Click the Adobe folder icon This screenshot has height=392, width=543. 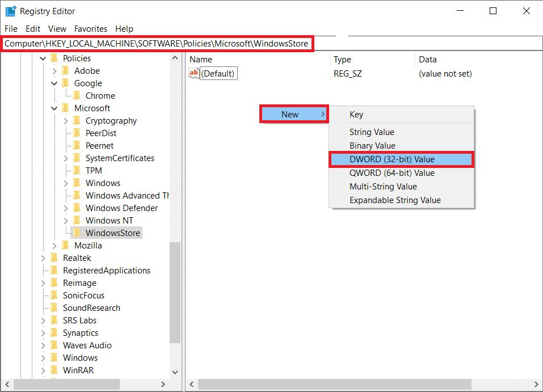pos(65,71)
